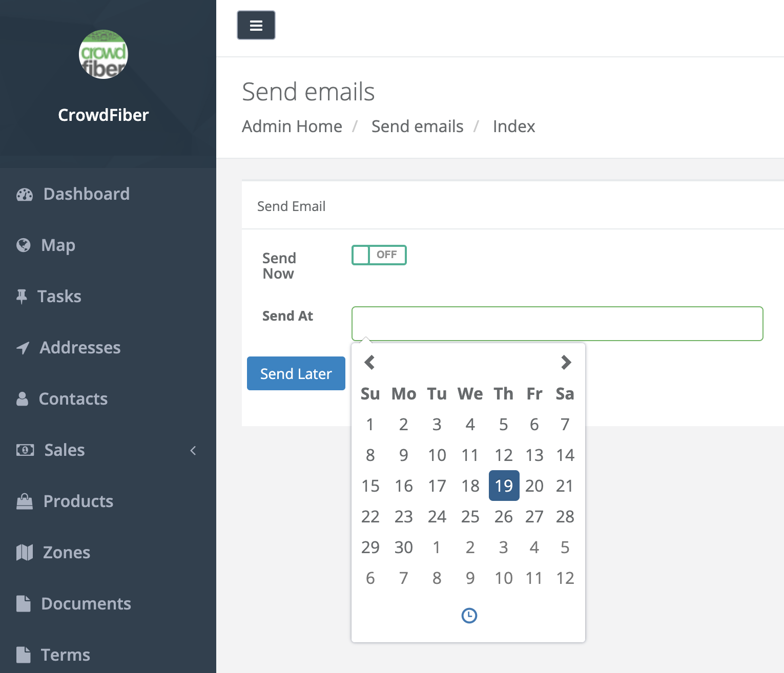This screenshot has width=784, height=673.
Task: Select the Addresses arrow icon
Action: pyautogui.click(x=22, y=348)
